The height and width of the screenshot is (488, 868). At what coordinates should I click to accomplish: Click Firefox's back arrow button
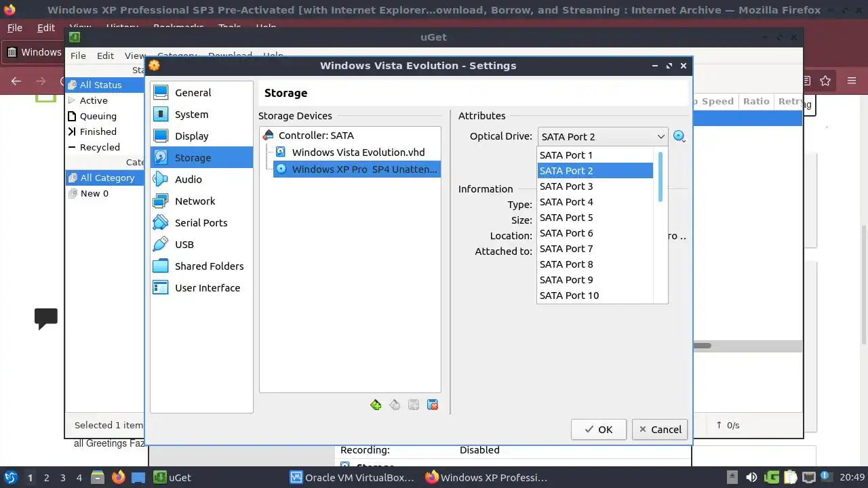[x=16, y=81]
